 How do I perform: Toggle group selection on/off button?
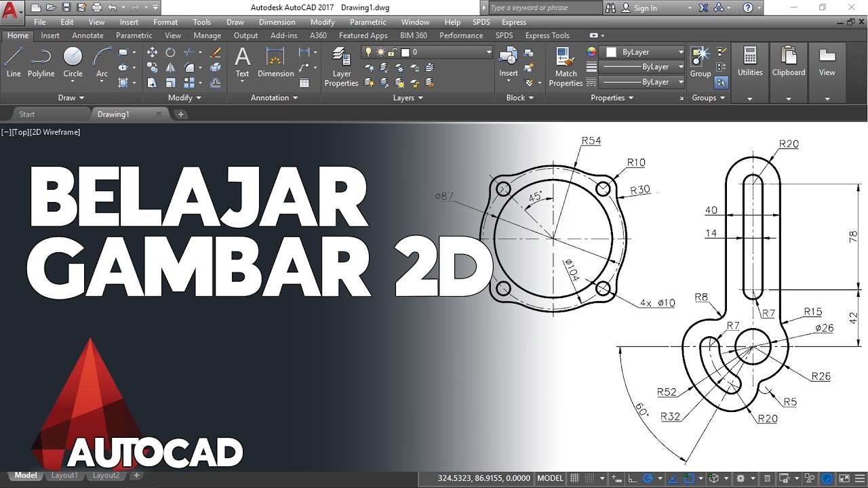click(x=722, y=82)
